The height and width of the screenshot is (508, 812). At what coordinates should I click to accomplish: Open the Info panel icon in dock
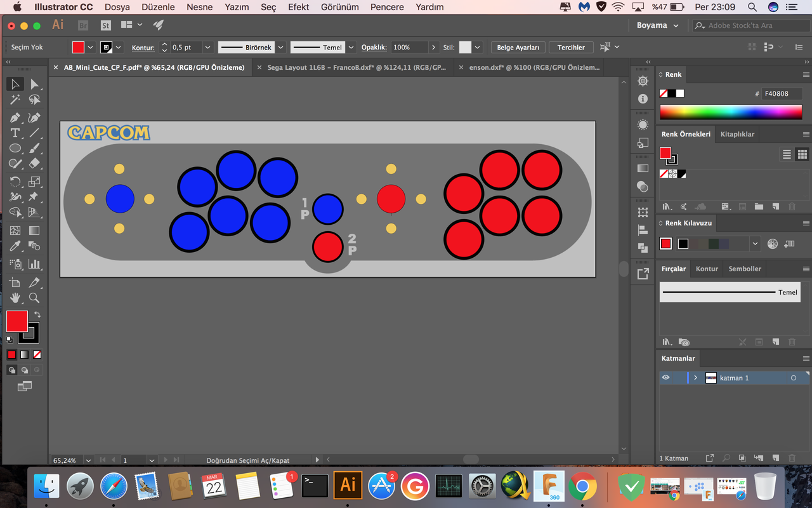(x=643, y=98)
